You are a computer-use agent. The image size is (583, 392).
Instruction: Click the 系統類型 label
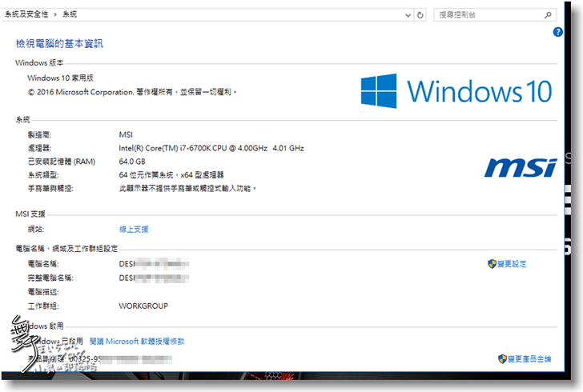pyautogui.click(x=43, y=174)
